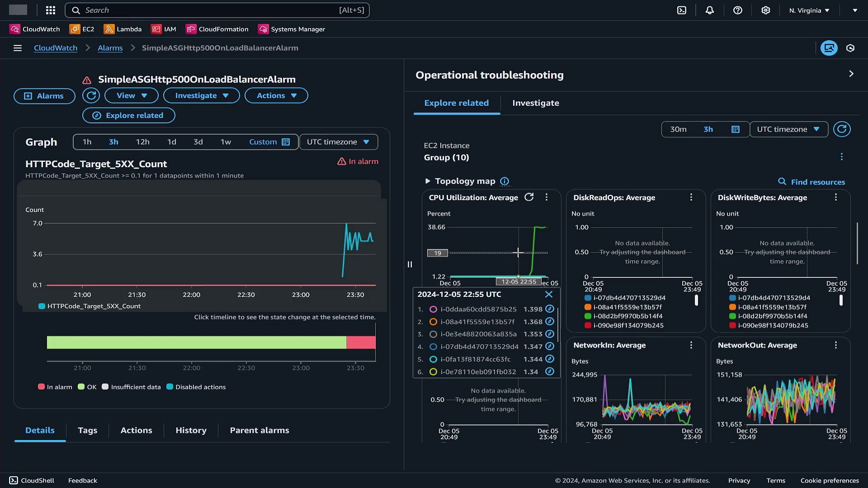The image size is (868, 488).
Task: Toggle i-07db4d470713529d4 series in tooltip list
Action: click(x=433, y=347)
